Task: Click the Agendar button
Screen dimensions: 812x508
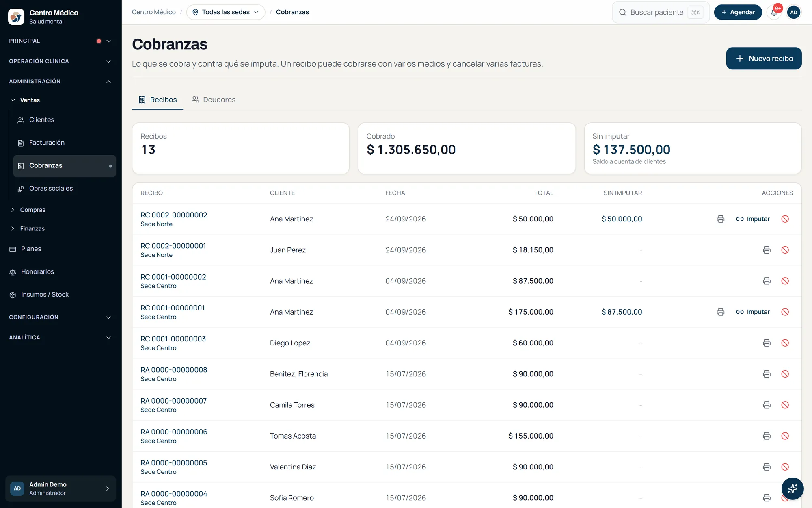Action: coord(738,12)
